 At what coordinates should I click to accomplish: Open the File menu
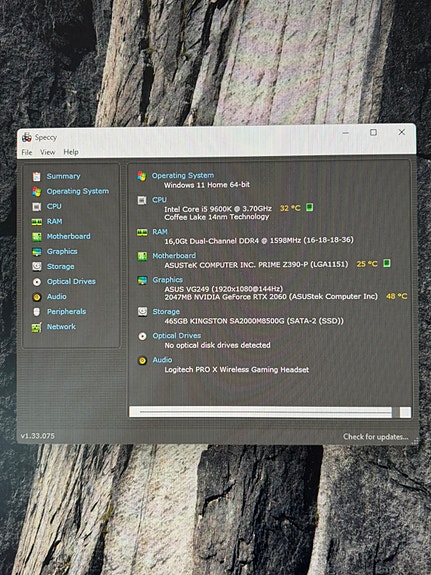(26, 152)
